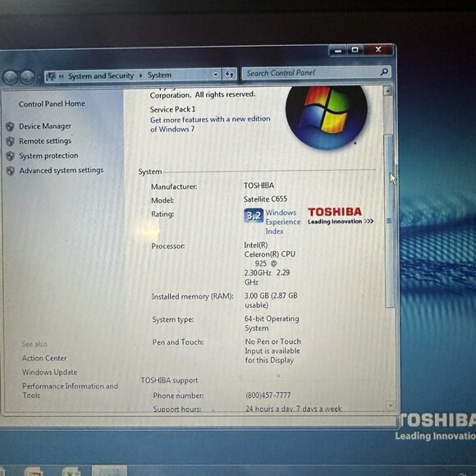Click the shield icon beside Device Manager

[10, 126]
